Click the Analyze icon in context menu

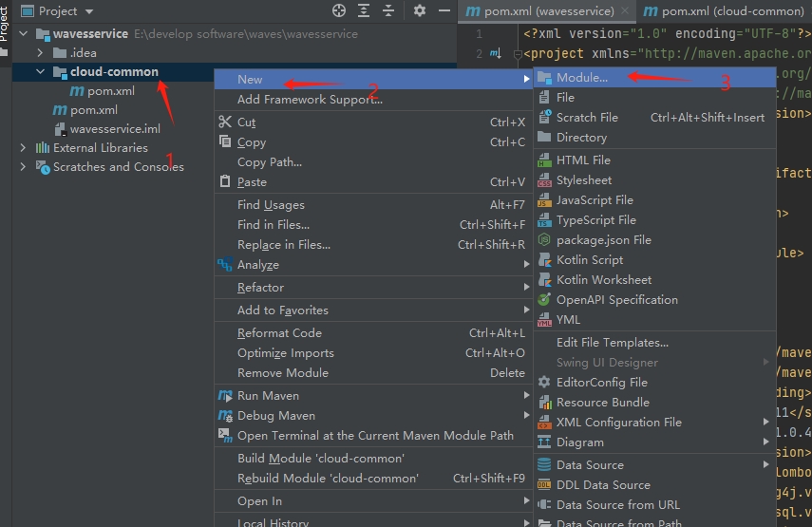pos(225,264)
